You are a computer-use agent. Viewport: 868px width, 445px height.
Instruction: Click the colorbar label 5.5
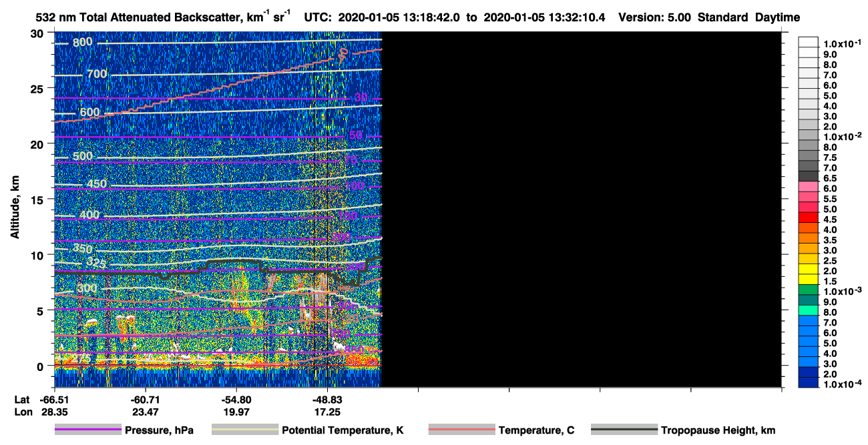(x=831, y=199)
